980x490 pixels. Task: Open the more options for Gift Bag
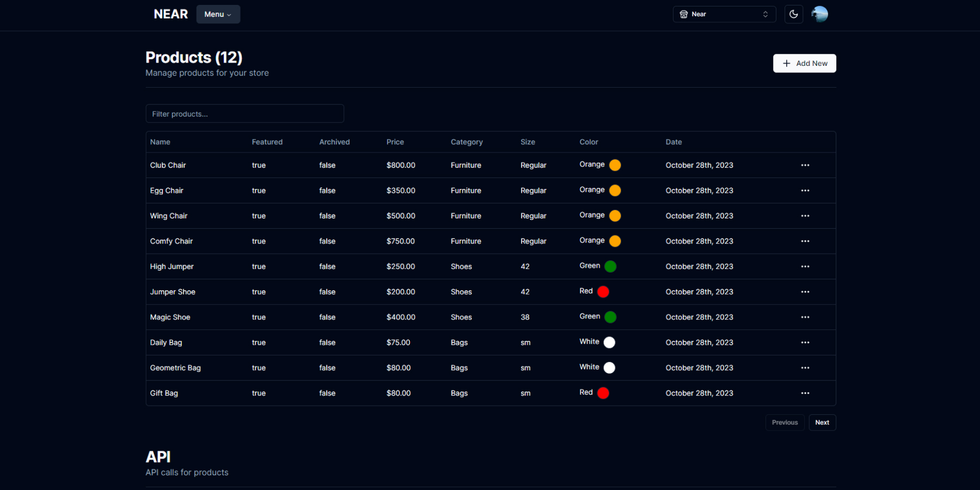click(805, 393)
